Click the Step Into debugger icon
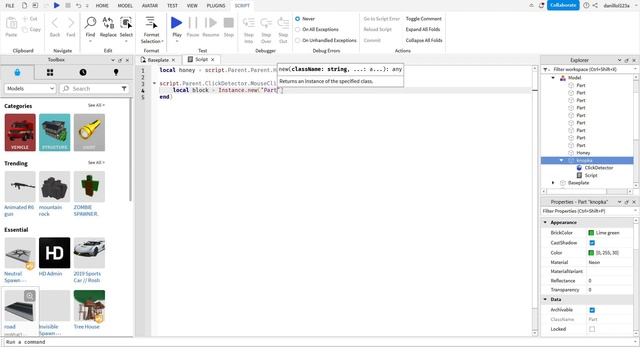This screenshot has height=360, width=640. point(249,23)
